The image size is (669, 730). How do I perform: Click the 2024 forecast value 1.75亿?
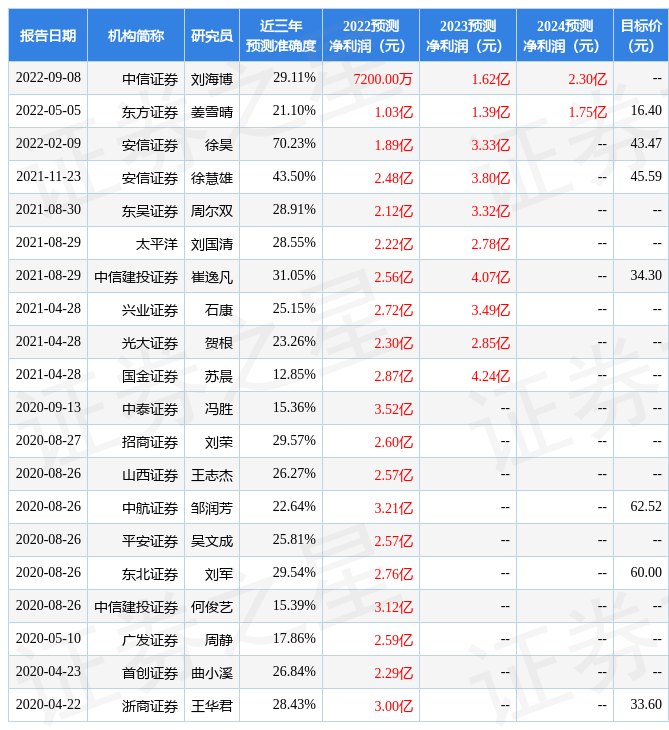coord(588,112)
